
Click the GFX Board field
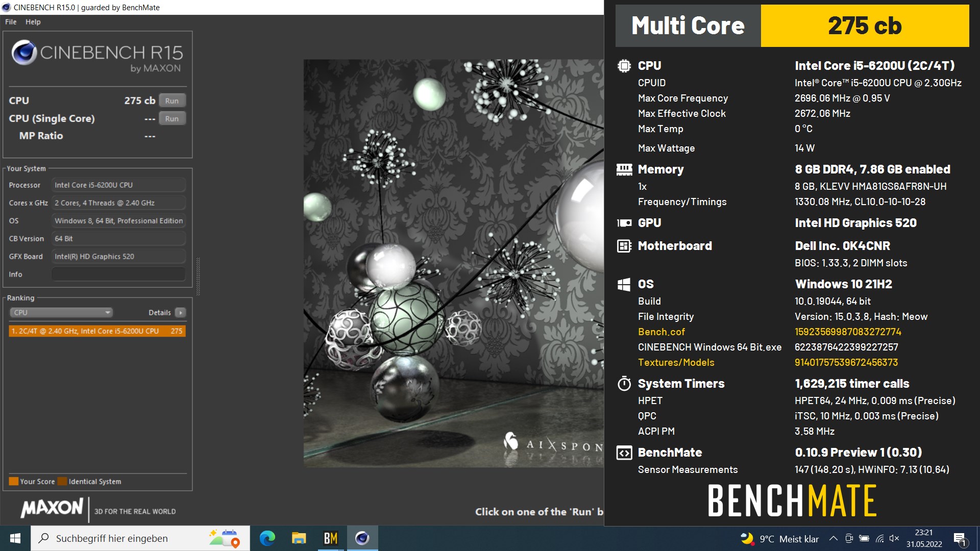pyautogui.click(x=118, y=256)
